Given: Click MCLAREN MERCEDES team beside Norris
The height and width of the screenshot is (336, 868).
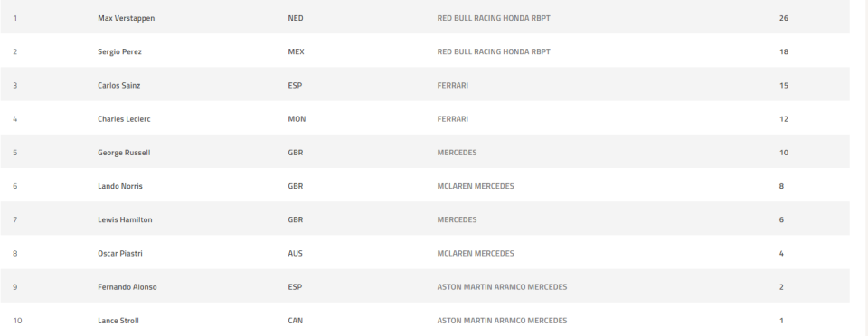Looking at the screenshot, I should point(476,186).
